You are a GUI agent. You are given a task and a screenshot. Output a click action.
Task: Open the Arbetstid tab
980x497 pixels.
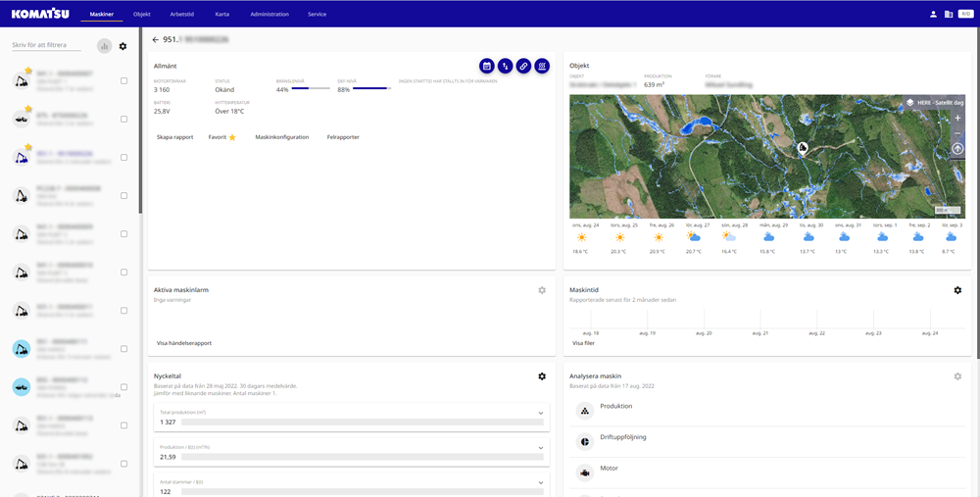183,15
